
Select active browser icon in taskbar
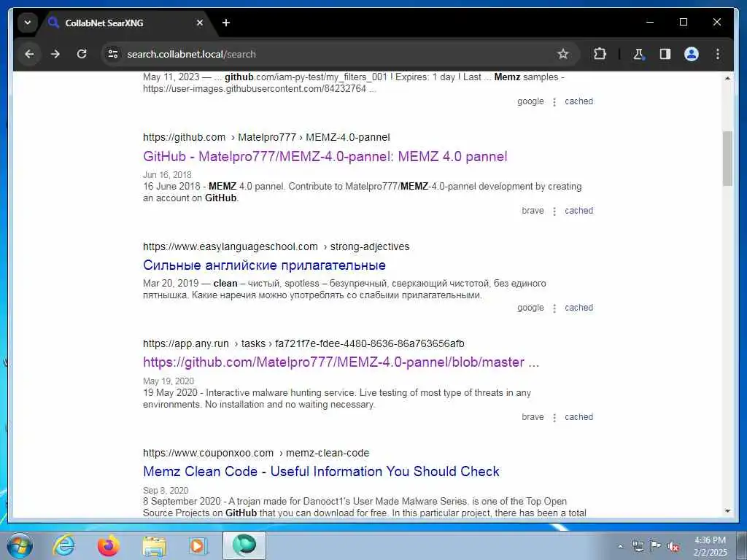pyautogui.click(x=244, y=545)
